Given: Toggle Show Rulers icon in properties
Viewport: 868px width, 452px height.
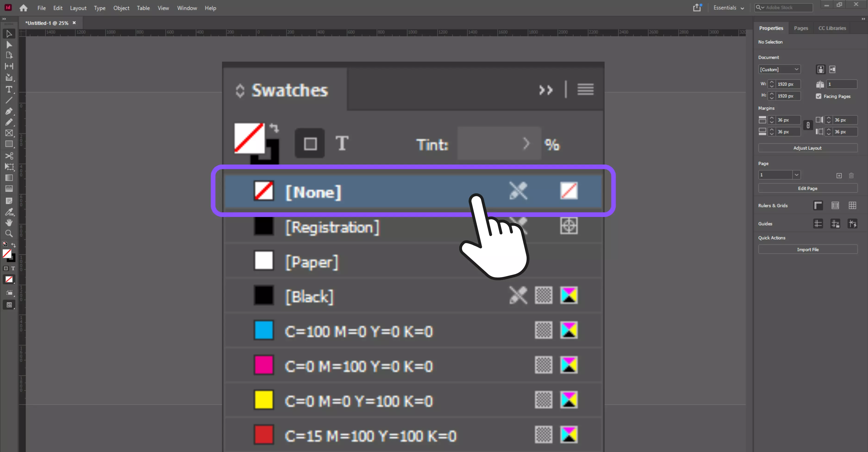Looking at the screenshot, I should pyautogui.click(x=818, y=205).
